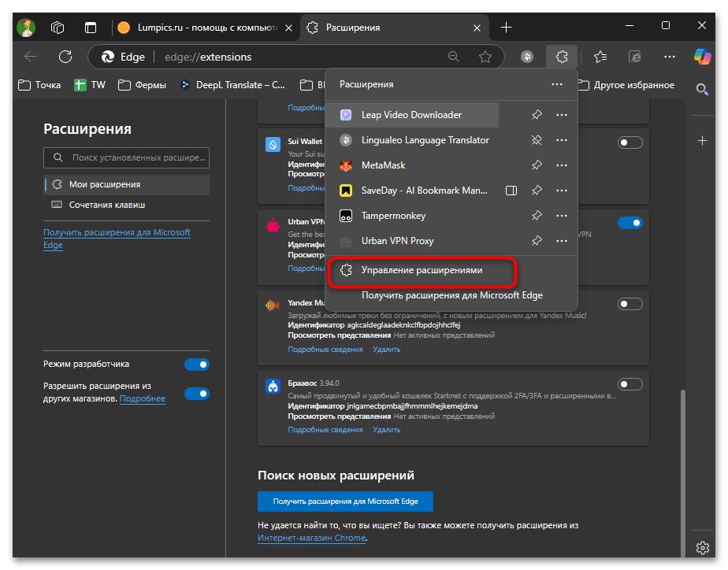Open the Workspaces icon
Image resolution: width=728 pixels, height=570 pixels.
click(58, 28)
